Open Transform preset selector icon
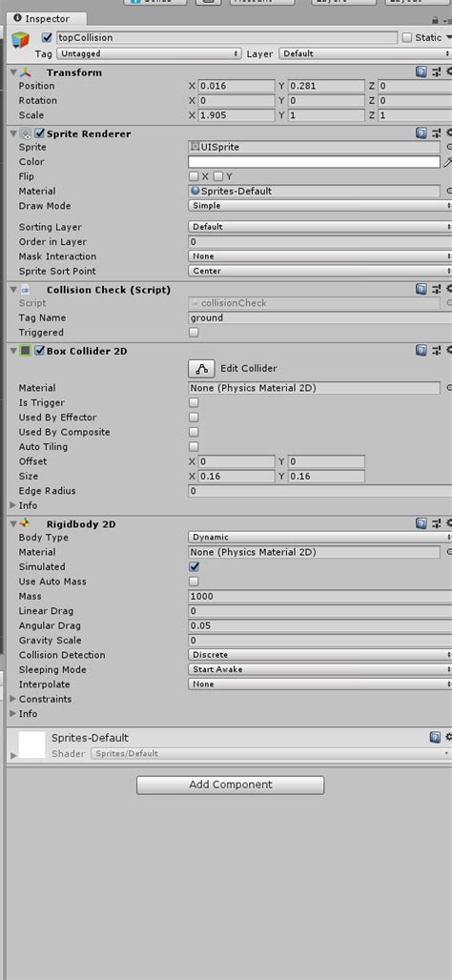This screenshot has width=452, height=980. (x=437, y=72)
